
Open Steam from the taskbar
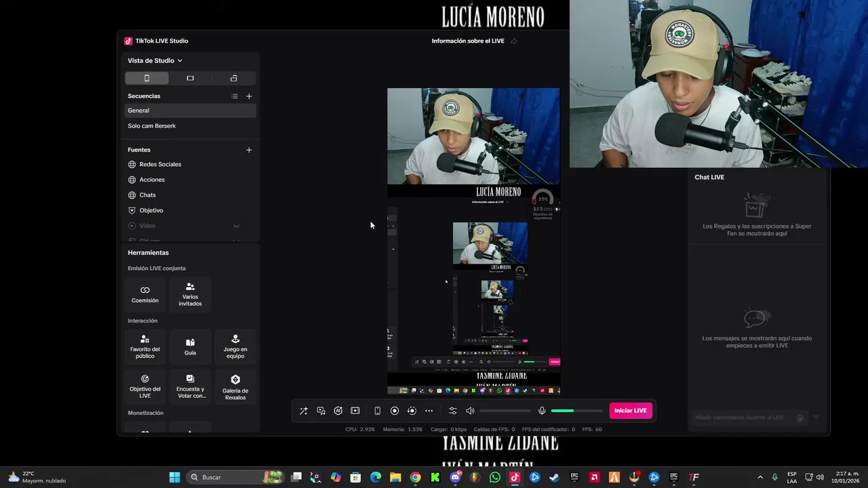555,477
